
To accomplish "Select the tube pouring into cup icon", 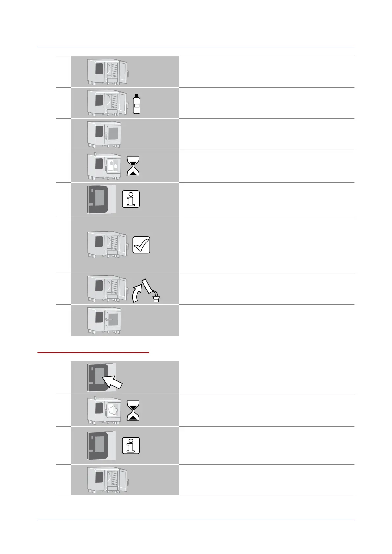I will (151, 290).
